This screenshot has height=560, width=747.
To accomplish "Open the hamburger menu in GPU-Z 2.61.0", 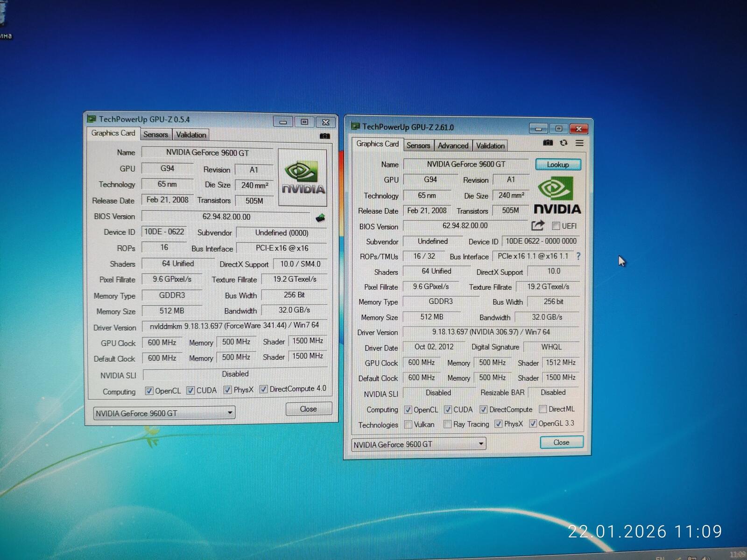I will [579, 143].
